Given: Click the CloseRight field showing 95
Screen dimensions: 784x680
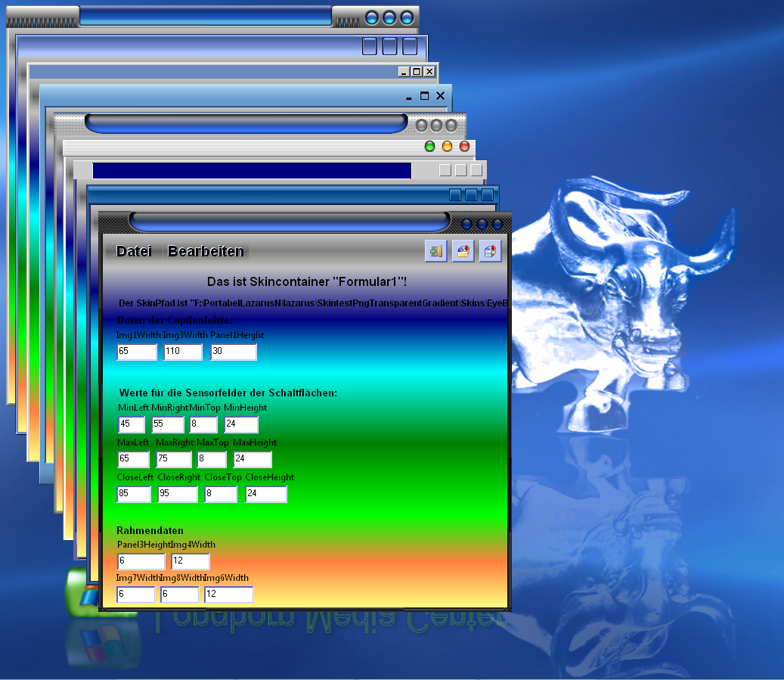Looking at the screenshot, I should coord(178,494).
